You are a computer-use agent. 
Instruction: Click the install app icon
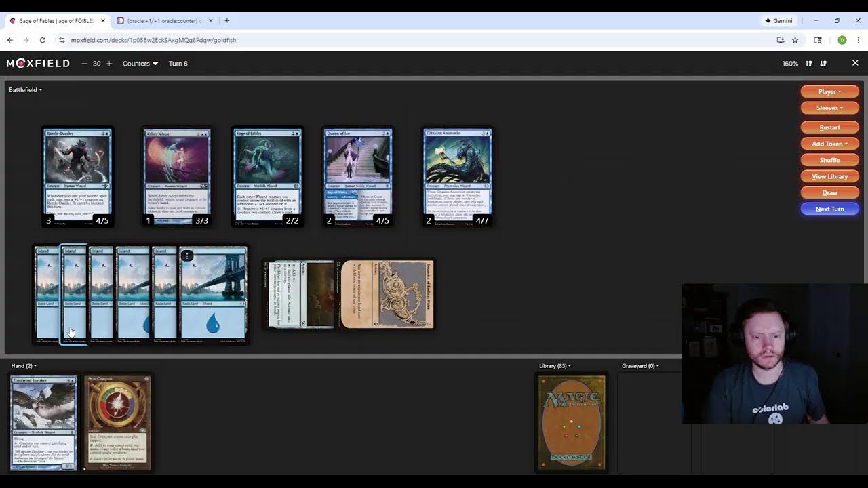click(x=781, y=40)
